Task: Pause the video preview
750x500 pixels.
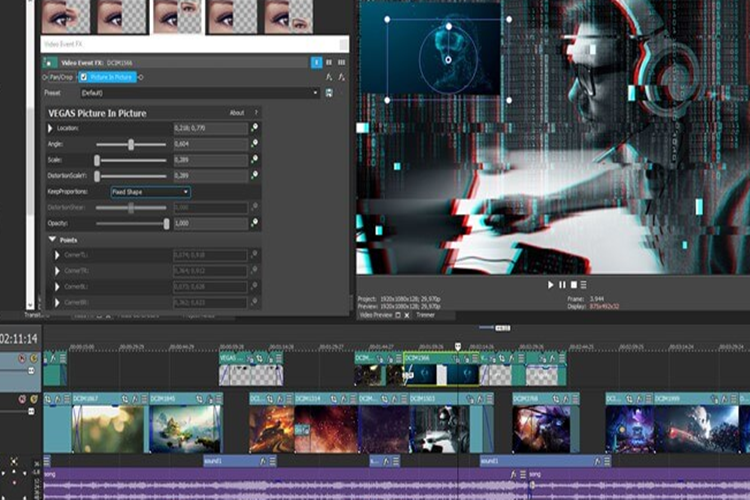Action: [x=562, y=285]
